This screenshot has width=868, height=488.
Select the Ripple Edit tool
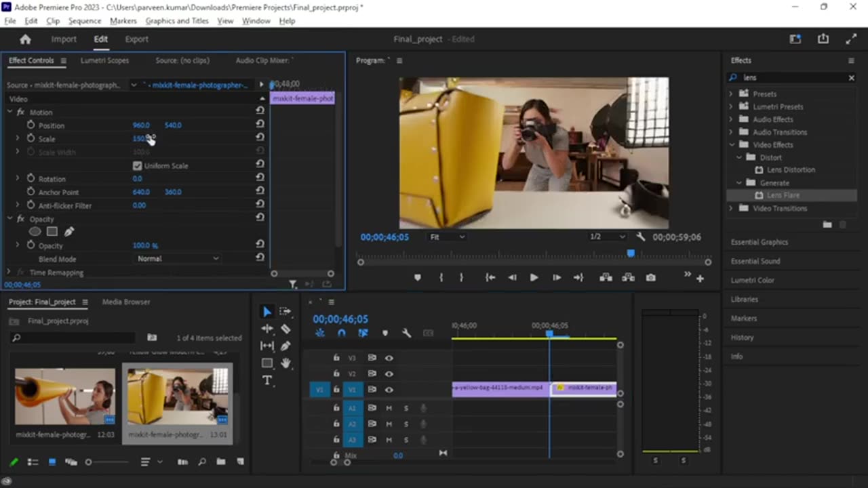click(x=267, y=329)
